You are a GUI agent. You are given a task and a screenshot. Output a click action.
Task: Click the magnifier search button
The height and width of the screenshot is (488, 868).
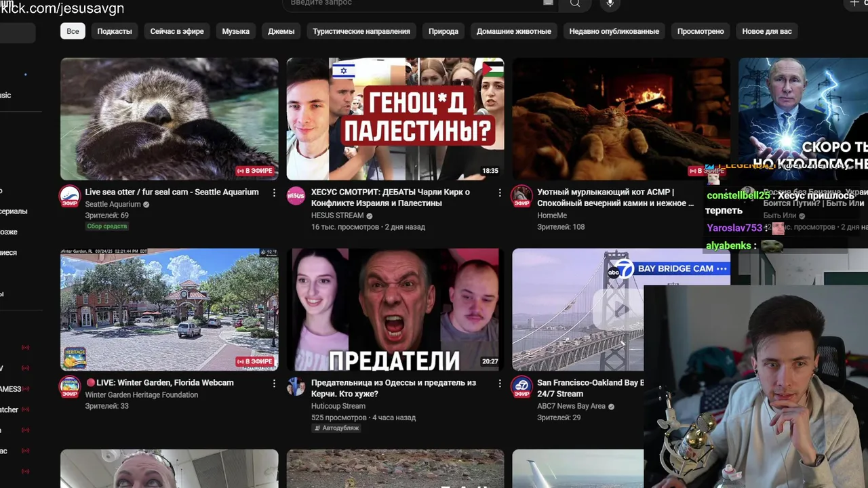click(x=575, y=3)
